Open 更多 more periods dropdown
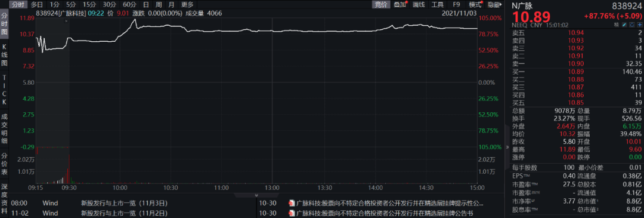This screenshot has height=218, width=644. click(187, 5)
